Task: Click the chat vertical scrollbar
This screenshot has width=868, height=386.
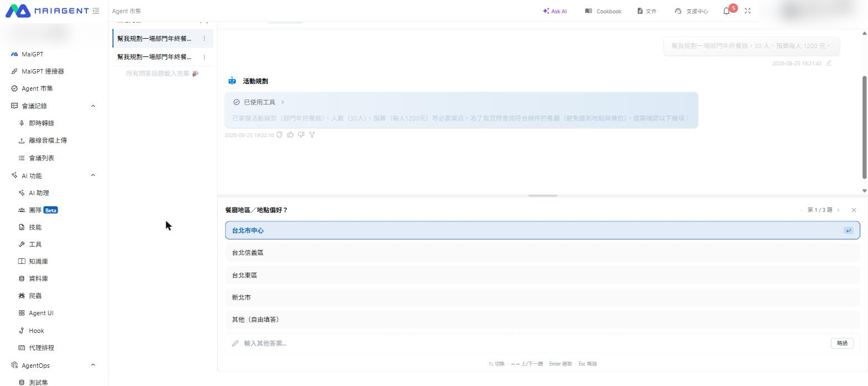Action: 865,127
